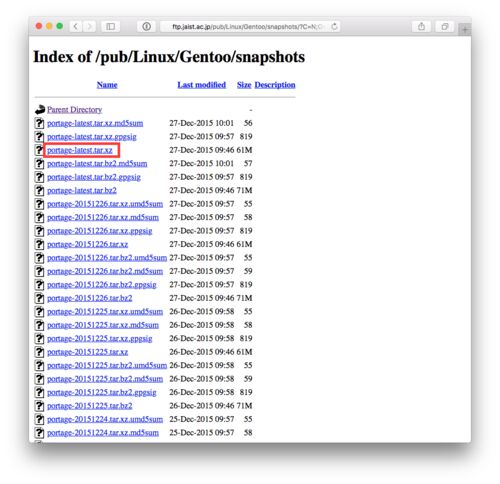Click file icon beside portage-latest.tar.bz2.md5sum
This screenshot has height=484, width=500.
(x=39, y=164)
